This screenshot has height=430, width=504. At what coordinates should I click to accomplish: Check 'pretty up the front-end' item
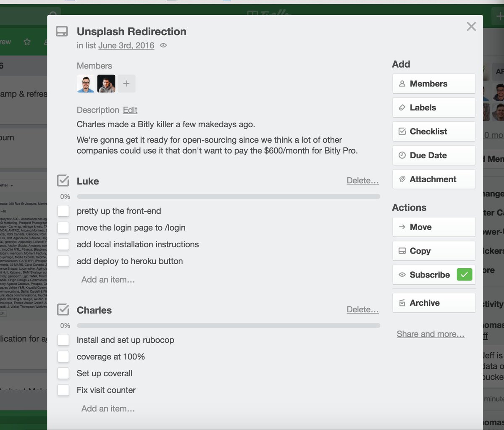pyautogui.click(x=63, y=211)
